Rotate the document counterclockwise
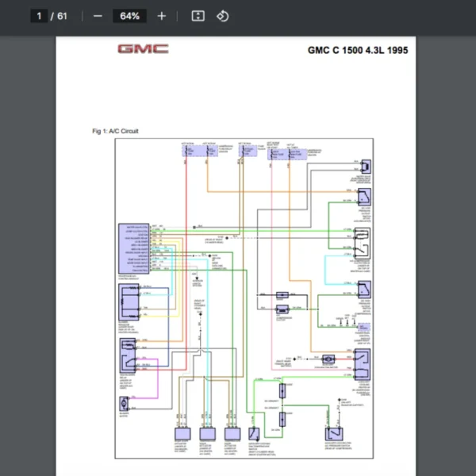Viewport: 476px width, 476px height. tap(223, 16)
